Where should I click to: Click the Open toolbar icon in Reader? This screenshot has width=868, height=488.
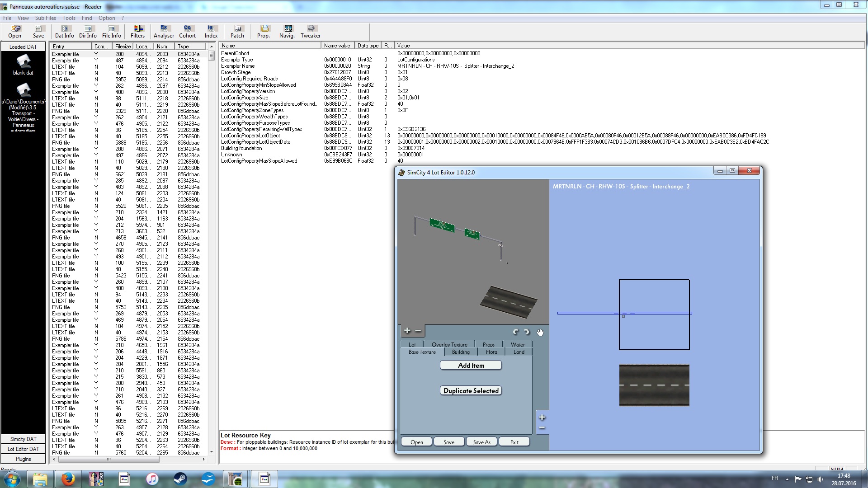click(x=14, y=31)
